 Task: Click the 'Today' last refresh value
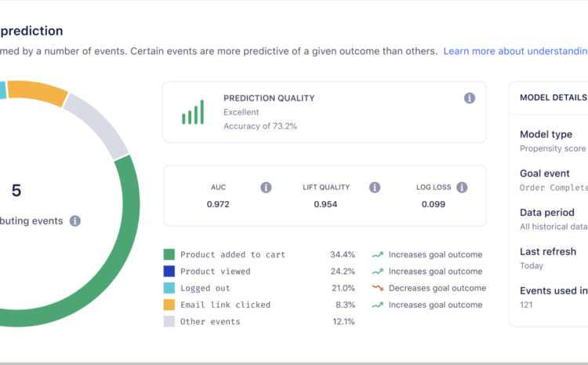tap(532, 266)
